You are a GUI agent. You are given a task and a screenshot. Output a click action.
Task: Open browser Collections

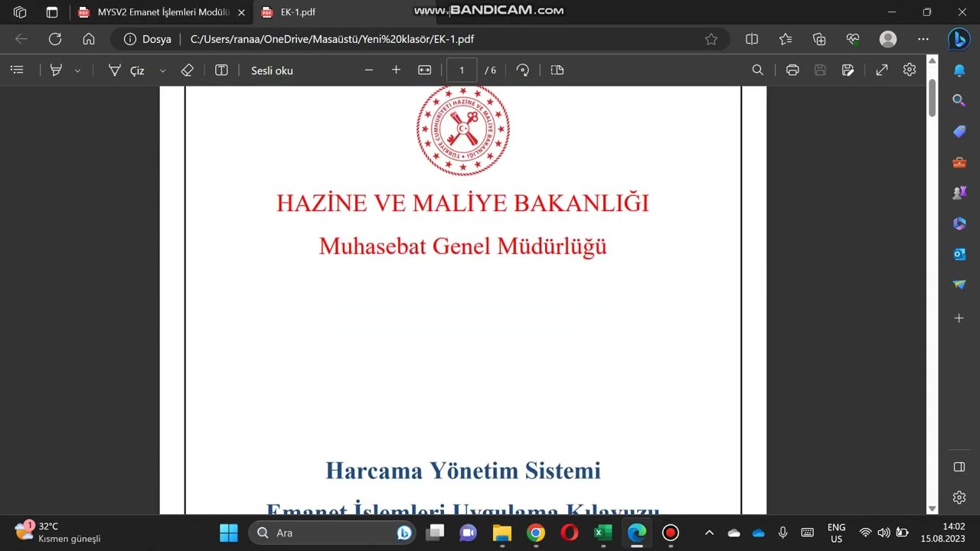[x=819, y=39]
